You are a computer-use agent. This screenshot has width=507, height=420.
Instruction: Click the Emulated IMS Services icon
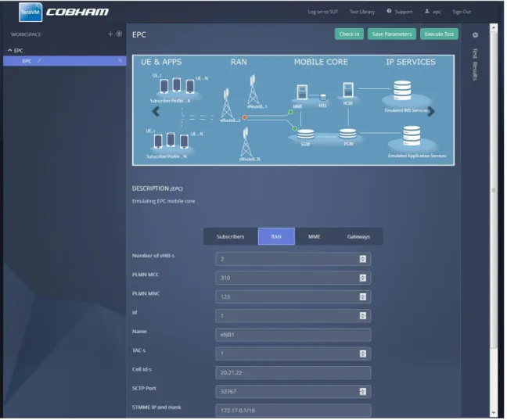(402, 91)
